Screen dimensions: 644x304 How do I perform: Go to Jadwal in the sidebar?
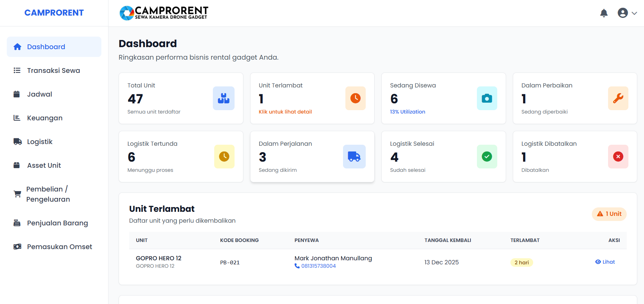pyautogui.click(x=39, y=94)
